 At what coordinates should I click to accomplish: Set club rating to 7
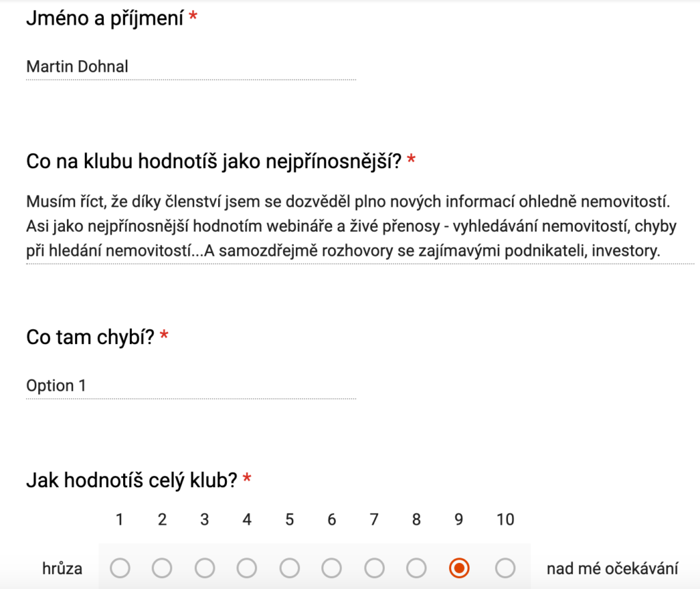[374, 568]
